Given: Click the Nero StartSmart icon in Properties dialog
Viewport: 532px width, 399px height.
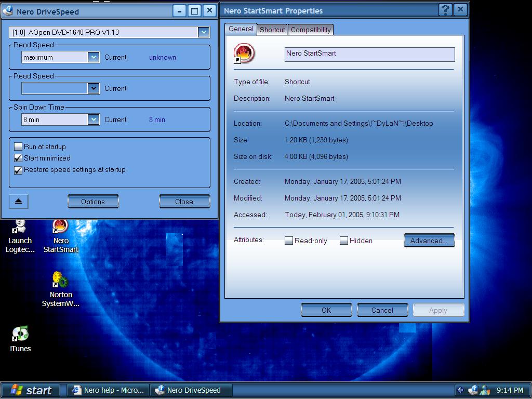Looking at the screenshot, I should tap(244, 54).
